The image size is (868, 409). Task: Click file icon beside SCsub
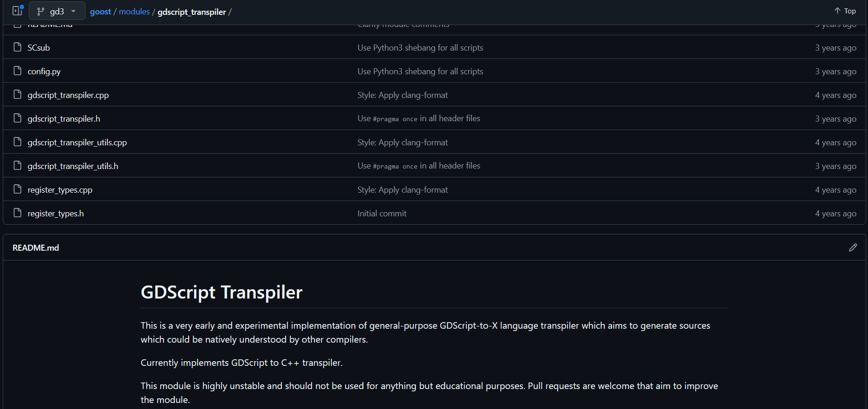click(18, 47)
